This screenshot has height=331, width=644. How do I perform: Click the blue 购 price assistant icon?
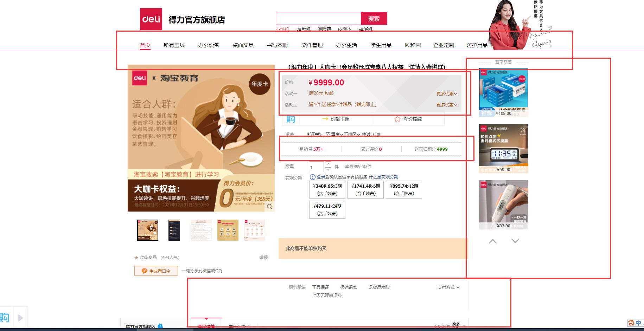click(x=291, y=119)
